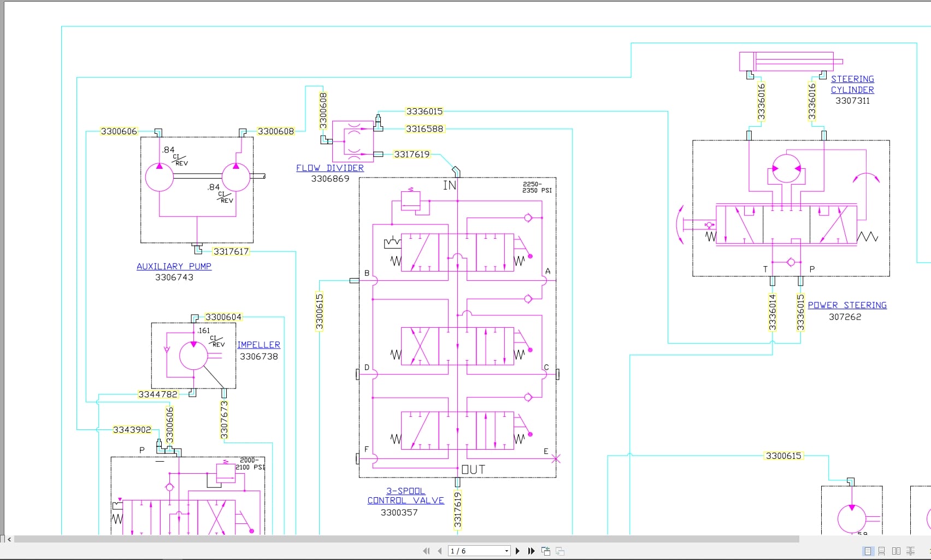Click hose label 3300604 above impeller
The width and height of the screenshot is (931, 560).
click(x=223, y=317)
